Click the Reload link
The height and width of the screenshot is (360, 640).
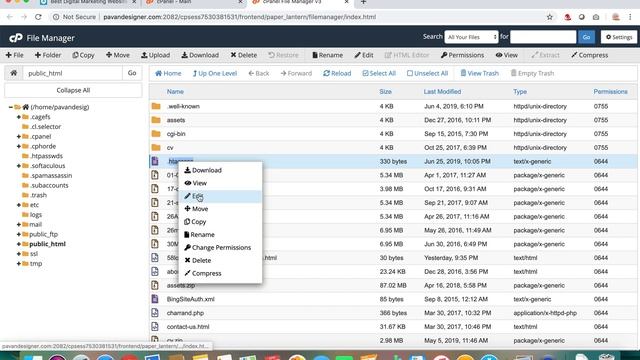[x=337, y=73]
